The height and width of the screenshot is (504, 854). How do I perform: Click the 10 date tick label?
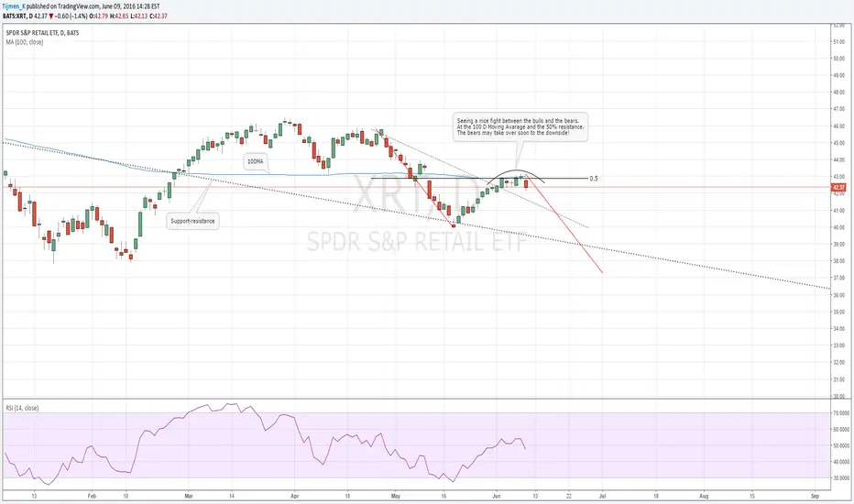(126, 496)
